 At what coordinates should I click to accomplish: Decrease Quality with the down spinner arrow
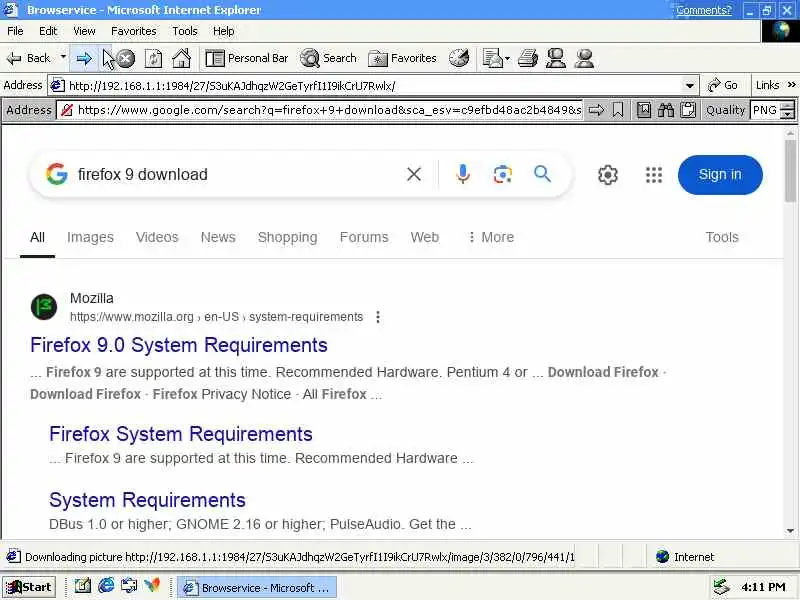(788, 115)
